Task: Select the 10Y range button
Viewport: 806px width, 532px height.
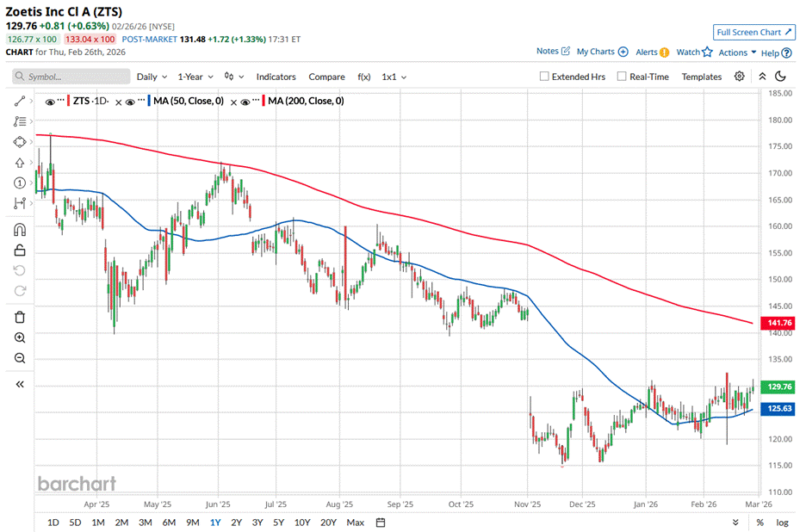Action: [302, 523]
